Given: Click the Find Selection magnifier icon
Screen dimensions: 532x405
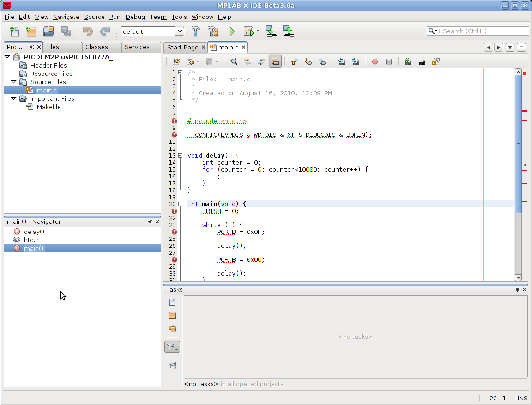Looking at the screenshot, I should 233,61.
